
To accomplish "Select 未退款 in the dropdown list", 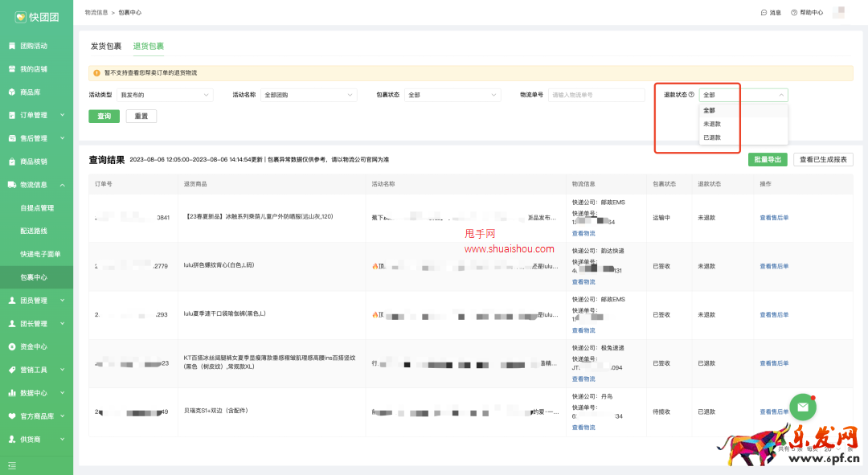I will 712,124.
